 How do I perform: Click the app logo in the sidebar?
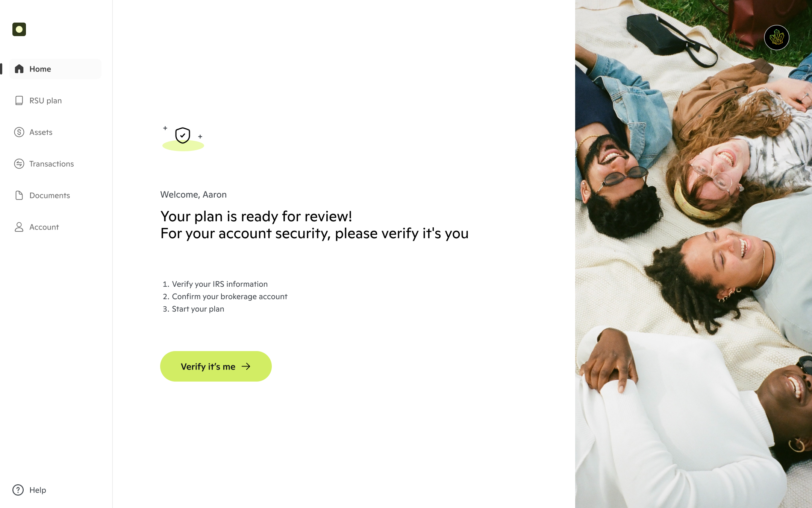tap(19, 29)
